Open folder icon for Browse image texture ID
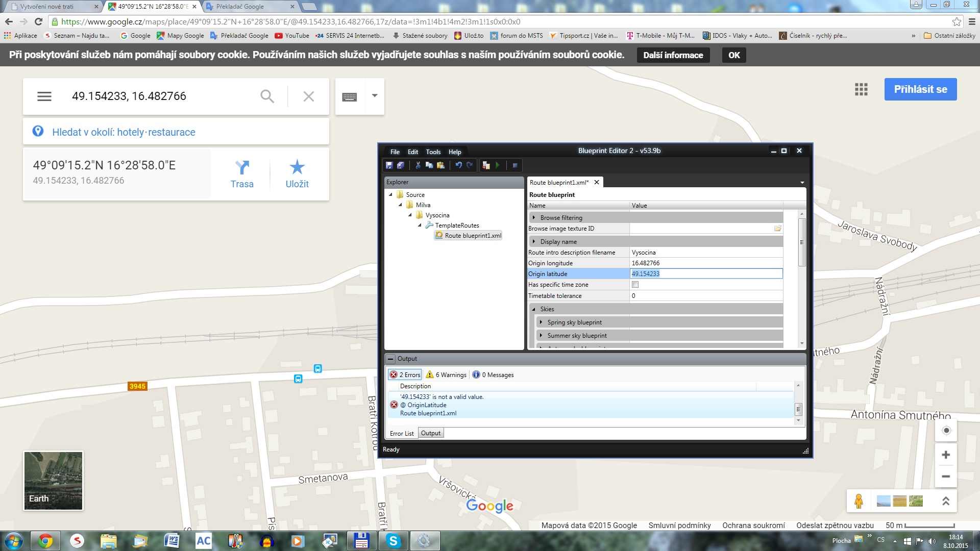The width and height of the screenshot is (980, 551). pos(777,229)
